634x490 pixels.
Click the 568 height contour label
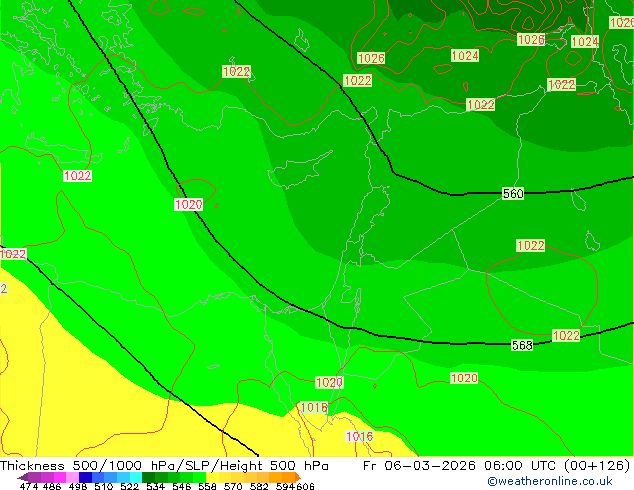522,345
